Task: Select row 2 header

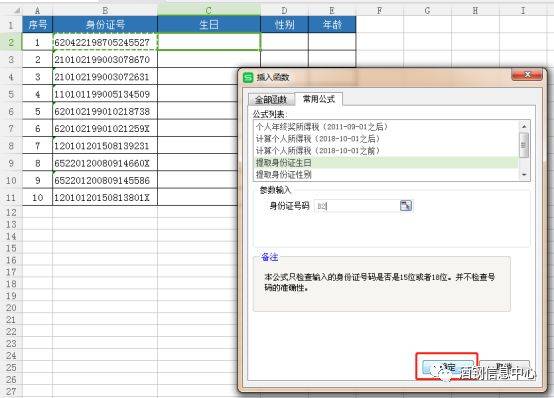Action: (11, 42)
